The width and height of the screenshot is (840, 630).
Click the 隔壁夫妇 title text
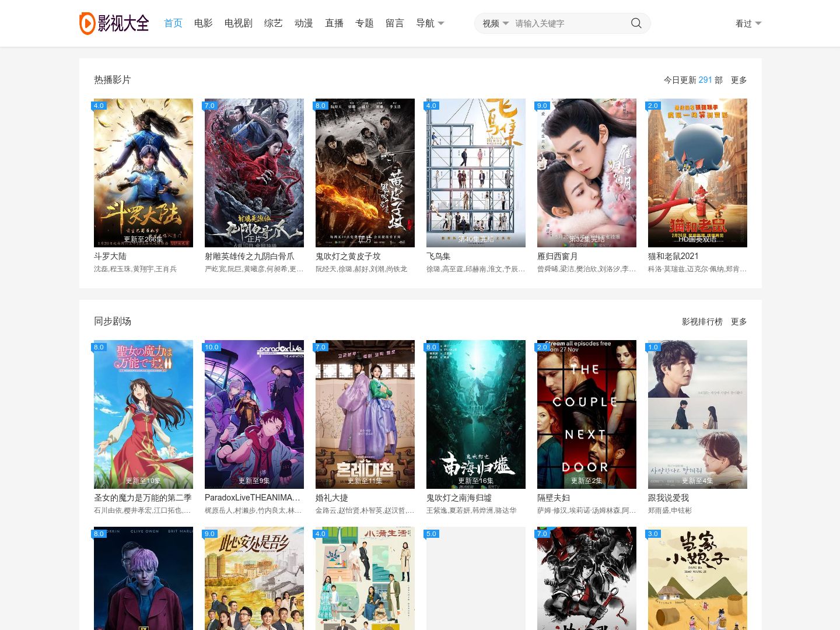click(x=554, y=498)
